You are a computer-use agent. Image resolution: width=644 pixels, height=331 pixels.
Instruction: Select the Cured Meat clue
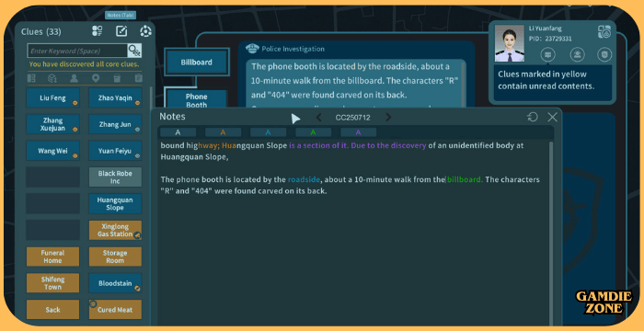click(115, 310)
